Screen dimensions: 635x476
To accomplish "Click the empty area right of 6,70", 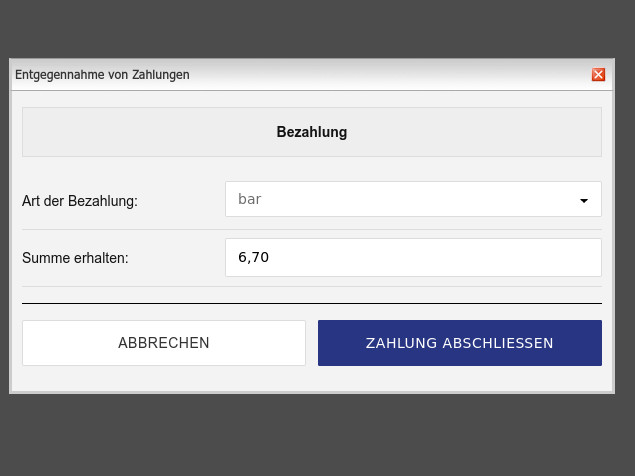I will coord(433,258).
